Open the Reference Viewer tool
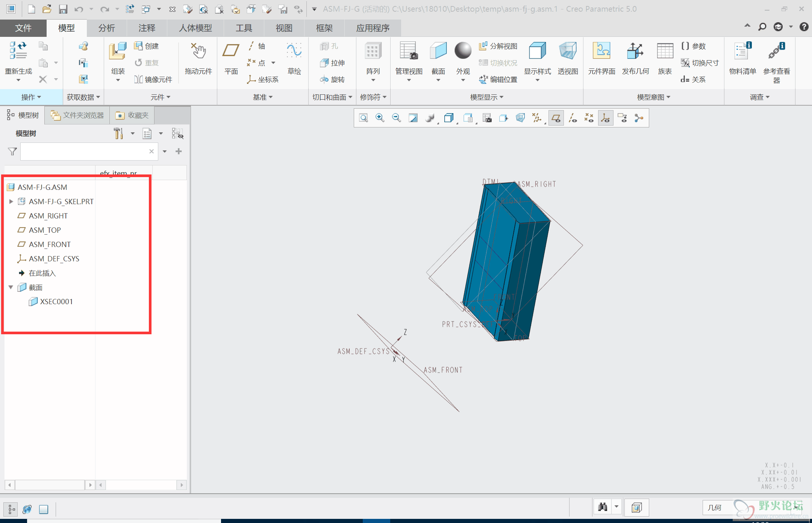Screen dimensions: 812x523 click(776, 52)
